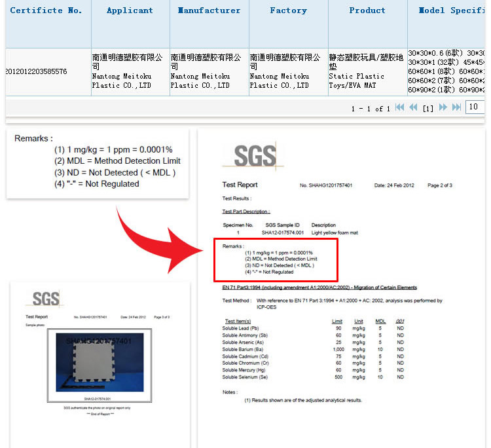Image resolution: width=491 pixels, height=448 pixels.
Task: Click the Limit column header in report
Action: click(337, 322)
